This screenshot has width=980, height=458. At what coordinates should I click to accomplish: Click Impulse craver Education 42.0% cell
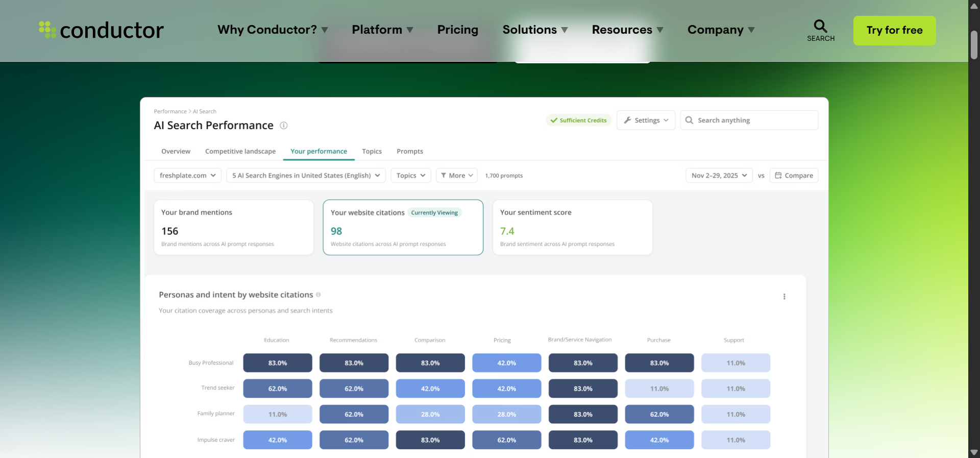coord(278,440)
